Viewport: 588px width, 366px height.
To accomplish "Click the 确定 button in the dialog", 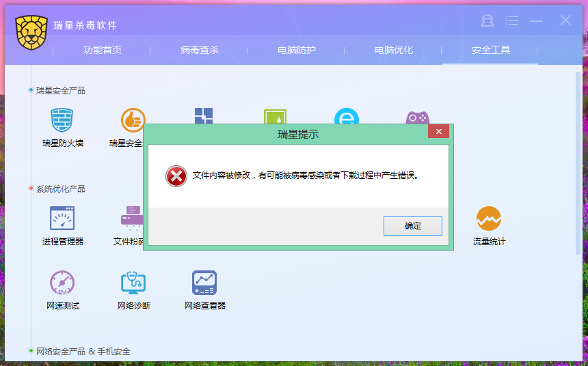I will (412, 226).
